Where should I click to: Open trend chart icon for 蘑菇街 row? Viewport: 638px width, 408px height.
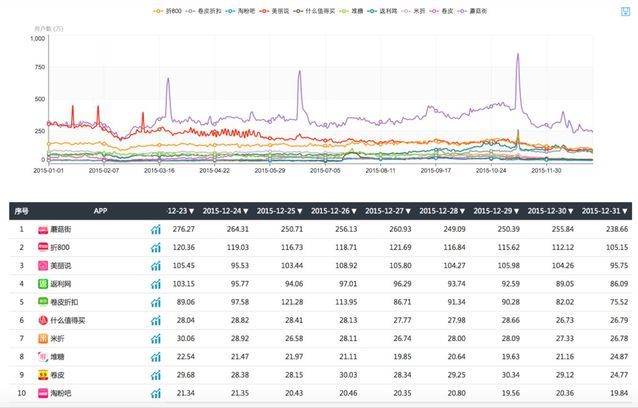[x=156, y=229]
